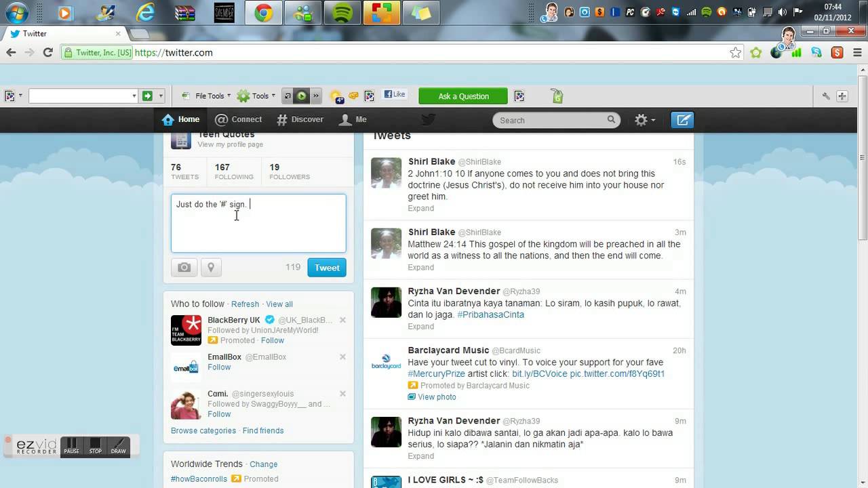Viewport: 868px width, 488px height.
Task: Click Ezvid recorder STOP button
Action: coord(95,446)
